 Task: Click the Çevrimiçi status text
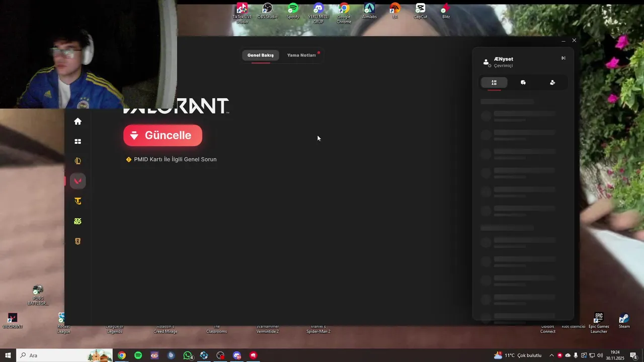click(x=503, y=66)
